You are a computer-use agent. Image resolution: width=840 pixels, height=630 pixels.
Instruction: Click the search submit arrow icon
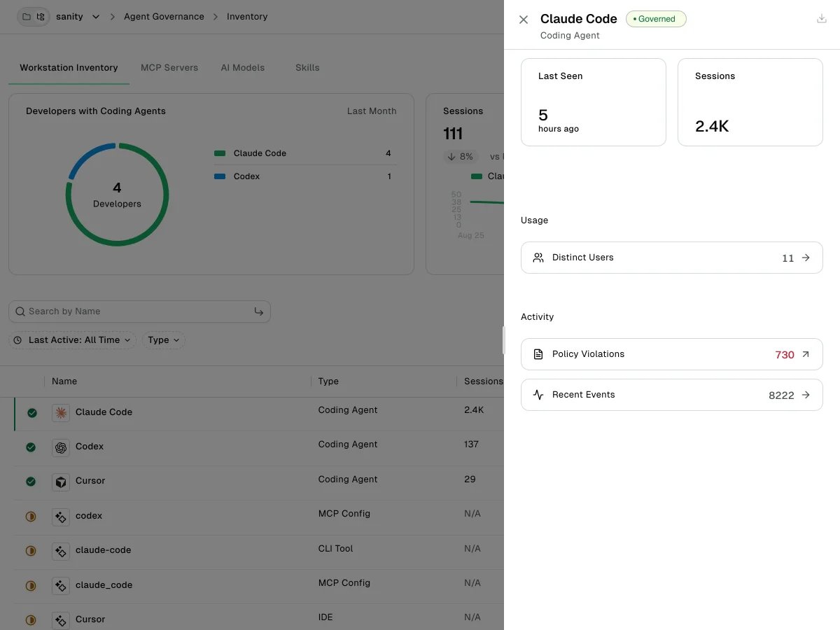point(258,311)
